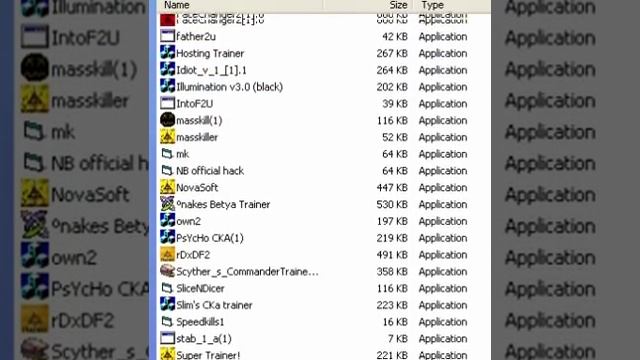Click the own2 file name
This screenshot has height=360, width=640.
[189, 221]
